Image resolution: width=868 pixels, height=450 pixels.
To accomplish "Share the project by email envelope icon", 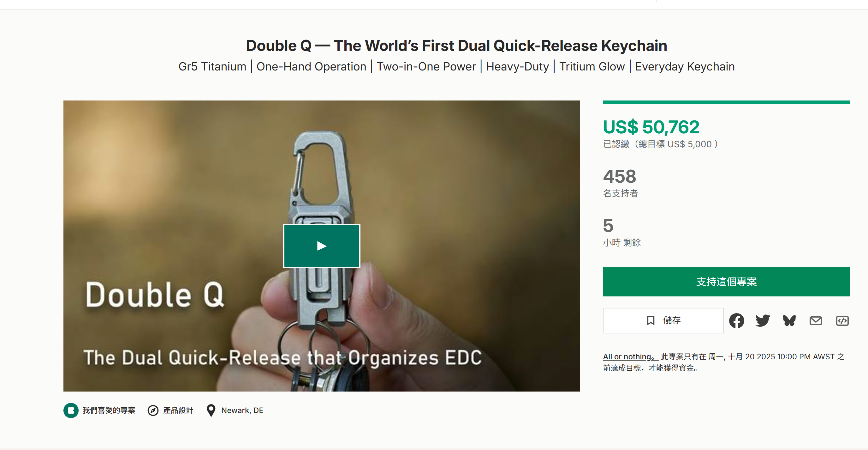I will point(815,320).
